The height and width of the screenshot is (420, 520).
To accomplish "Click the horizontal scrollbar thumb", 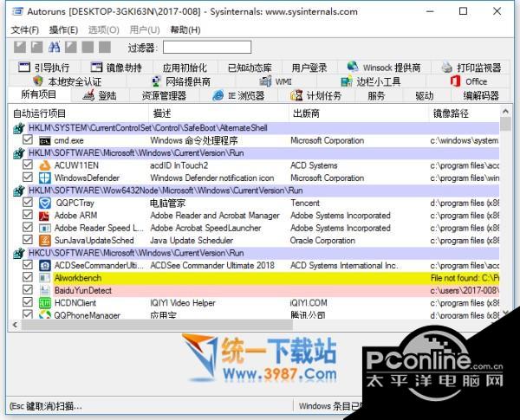I will pyautogui.click(x=157, y=325).
